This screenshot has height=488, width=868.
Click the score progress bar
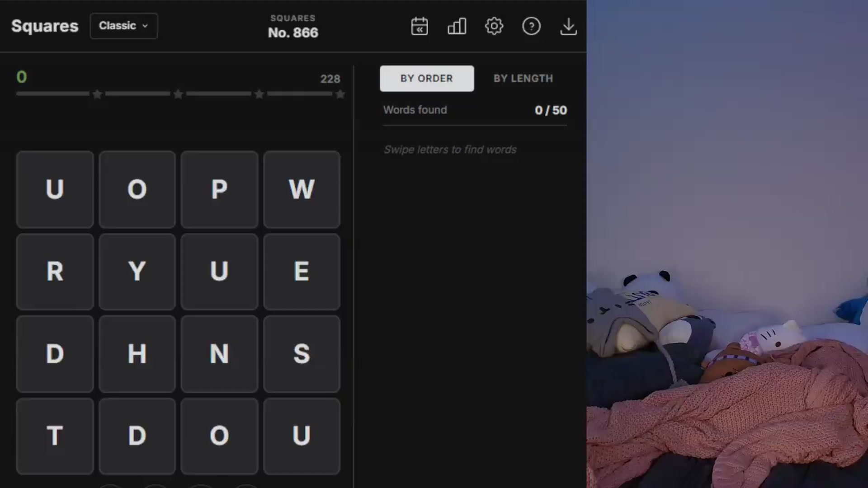coord(181,94)
